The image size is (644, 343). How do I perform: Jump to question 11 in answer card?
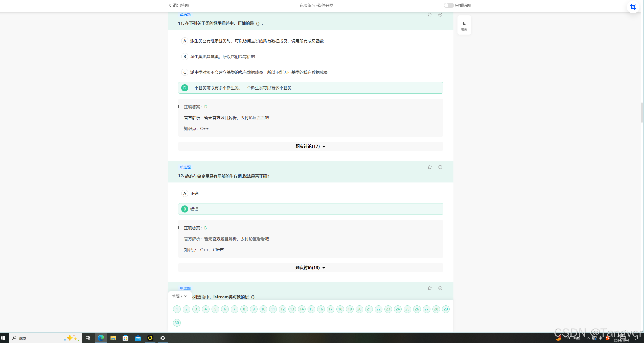click(273, 309)
